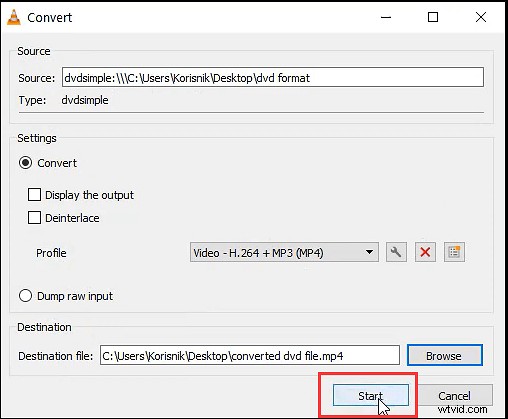
Task: Click the Cancel button
Action: tap(455, 395)
